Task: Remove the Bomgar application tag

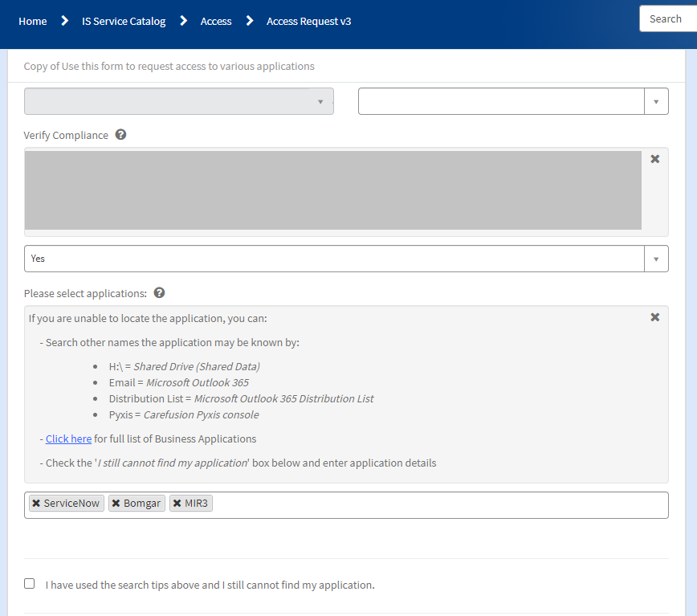Action: point(117,503)
